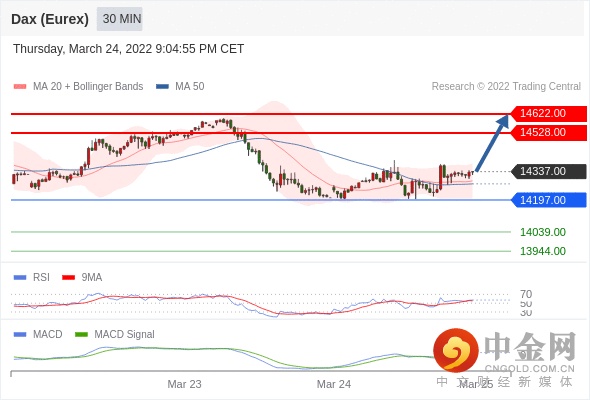This screenshot has height=400, width=590.
Task: Click the 14039.00 green support value
Action: point(543,232)
